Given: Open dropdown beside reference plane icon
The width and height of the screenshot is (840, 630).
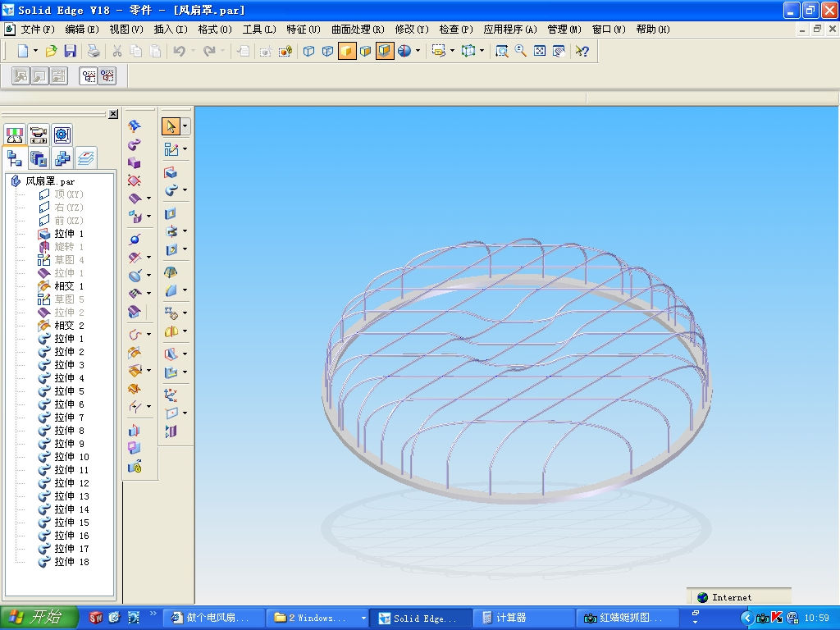Looking at the screenshot, I should click(x=185, y=413).
